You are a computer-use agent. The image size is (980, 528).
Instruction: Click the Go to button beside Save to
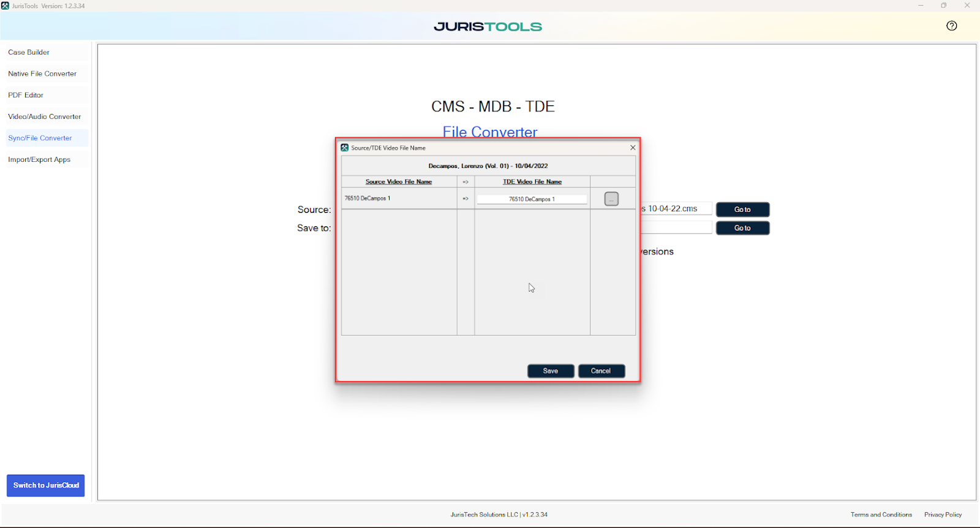click(742, 228)
